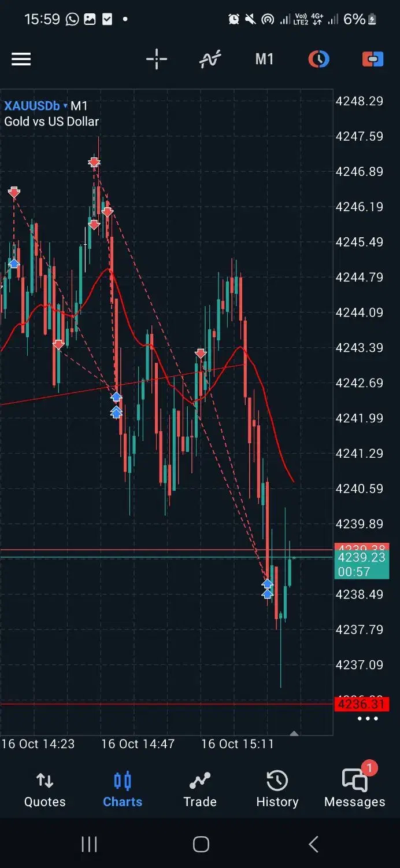Tap the Android back arrow
400x868 pixels.
(x=313, y=844)
